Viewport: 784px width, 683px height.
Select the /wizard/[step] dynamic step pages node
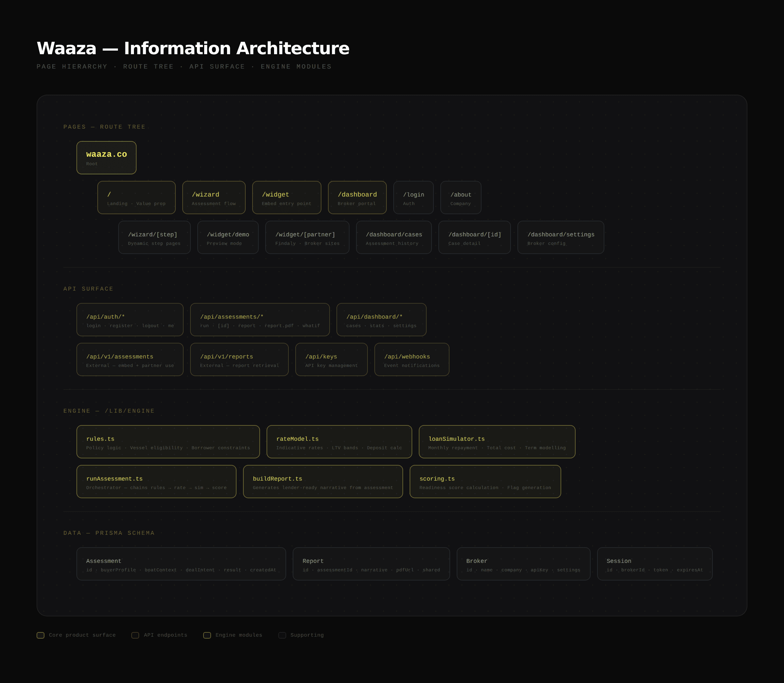154,237
